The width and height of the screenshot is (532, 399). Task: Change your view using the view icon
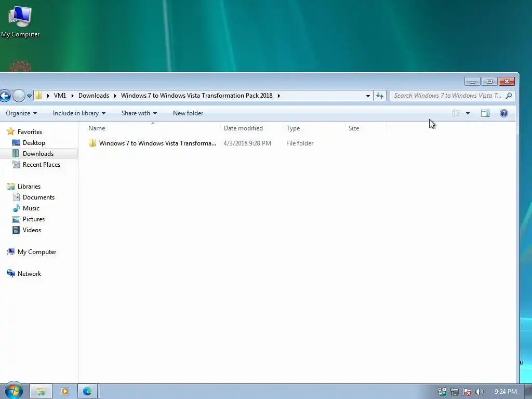(x=457, y=113)
